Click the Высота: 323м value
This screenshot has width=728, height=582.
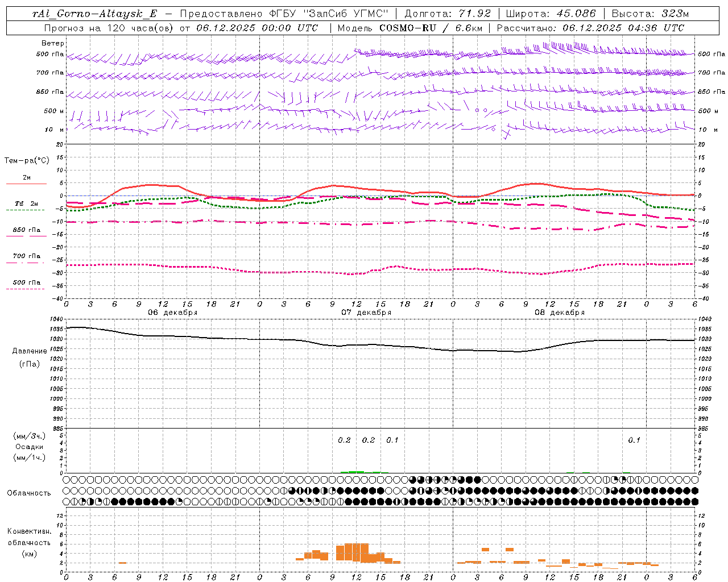(x=651, y=14)
